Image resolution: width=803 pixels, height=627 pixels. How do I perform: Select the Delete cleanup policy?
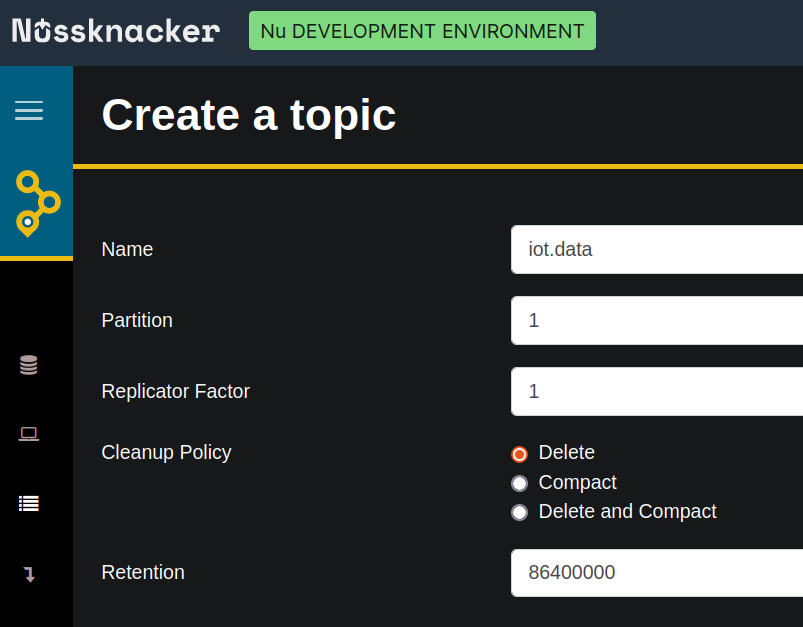point(519,454)
